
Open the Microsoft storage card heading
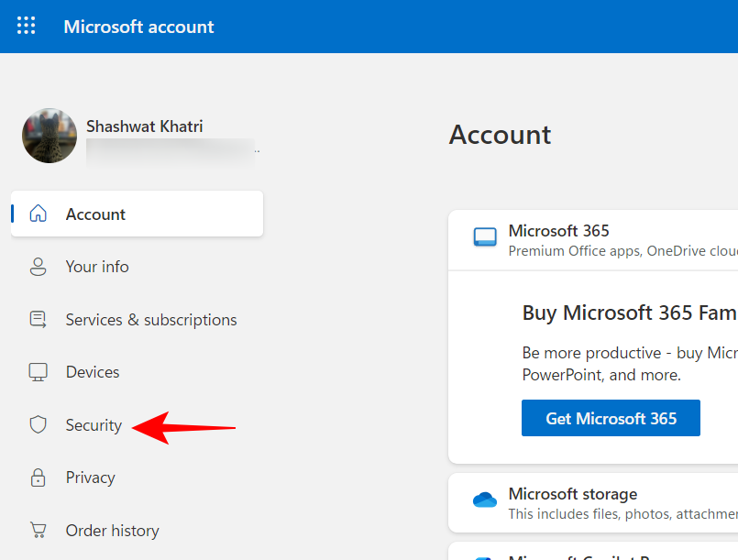[x=573, y=494]
